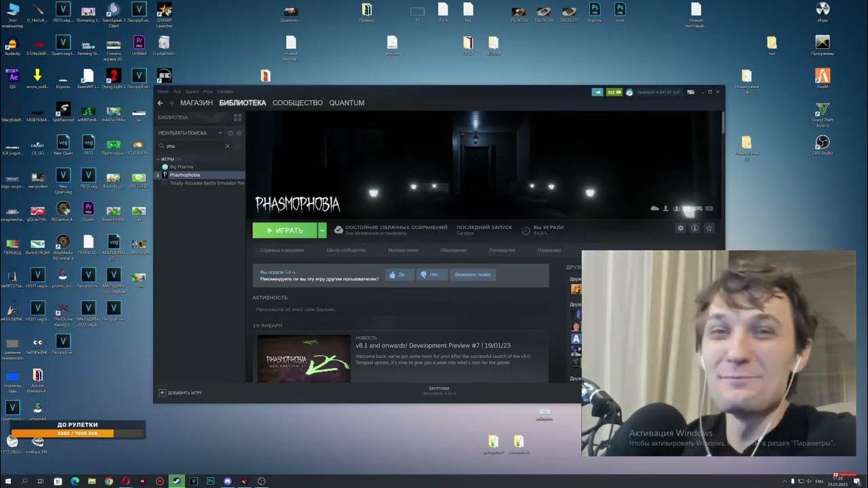Open Discord from the taskbar

click(227, 481)
